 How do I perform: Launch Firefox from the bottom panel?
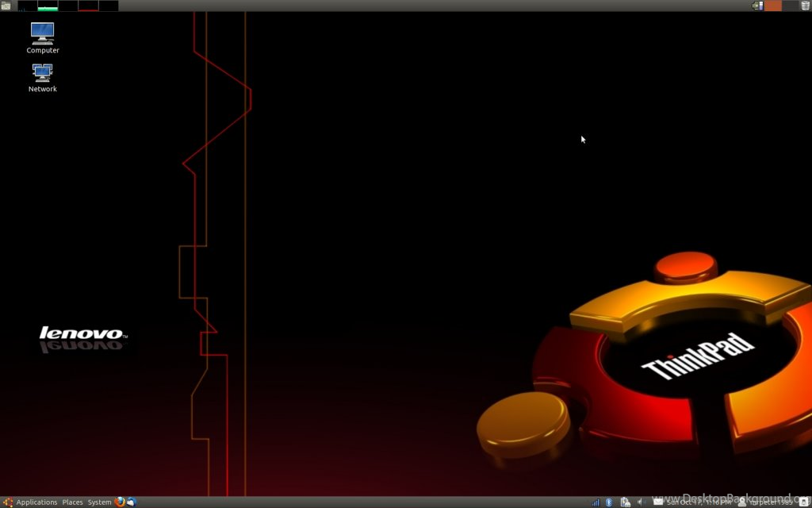pos(120,502)
